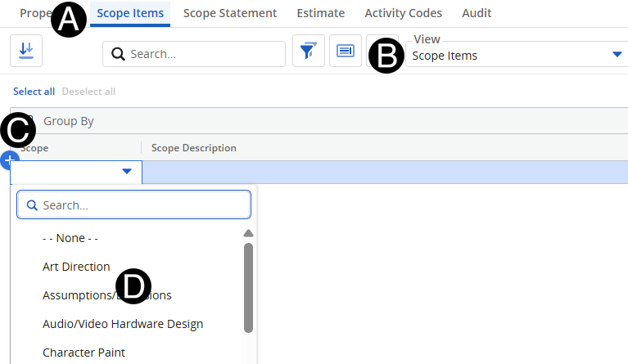Click the download/import arrow icon button
This screenshot has height=364, width=628.
point(26,51)
